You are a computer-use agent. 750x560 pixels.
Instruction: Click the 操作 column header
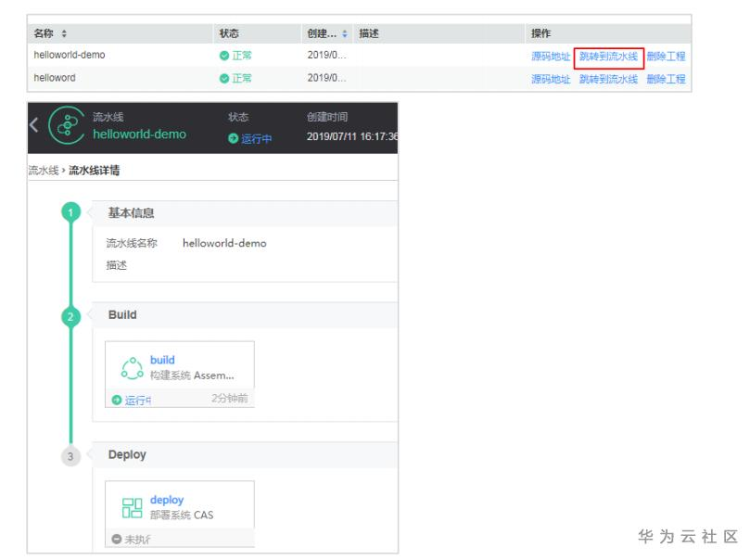point(540,33)
